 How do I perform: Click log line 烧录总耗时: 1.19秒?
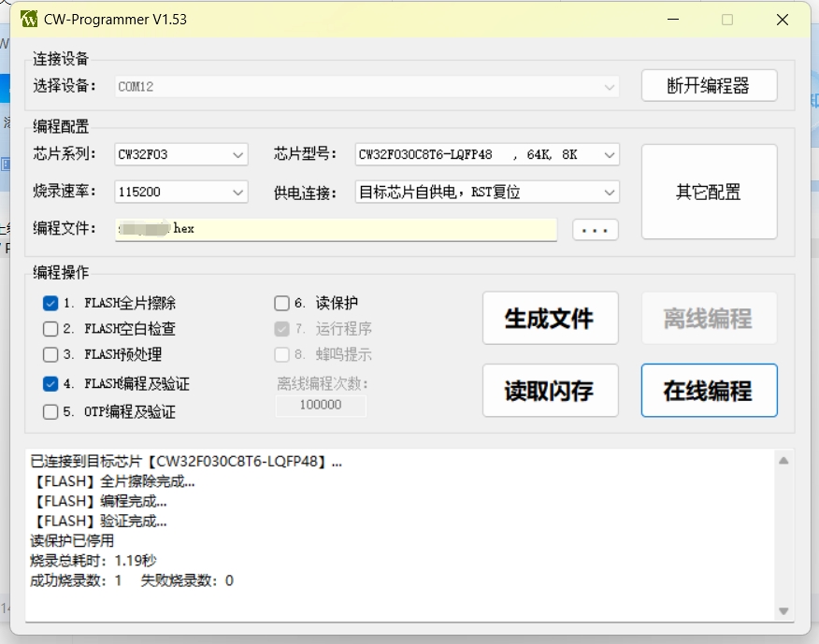point(93,561)
